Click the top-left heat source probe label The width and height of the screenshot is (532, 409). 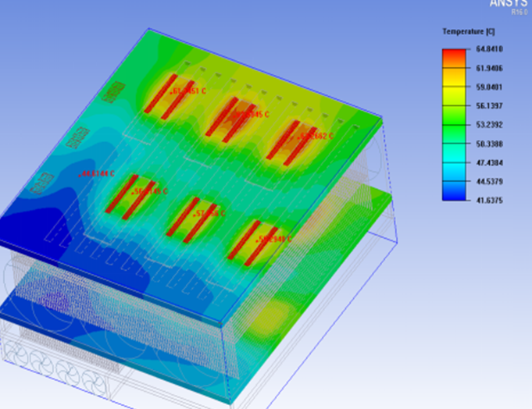(x=189, y=91)
